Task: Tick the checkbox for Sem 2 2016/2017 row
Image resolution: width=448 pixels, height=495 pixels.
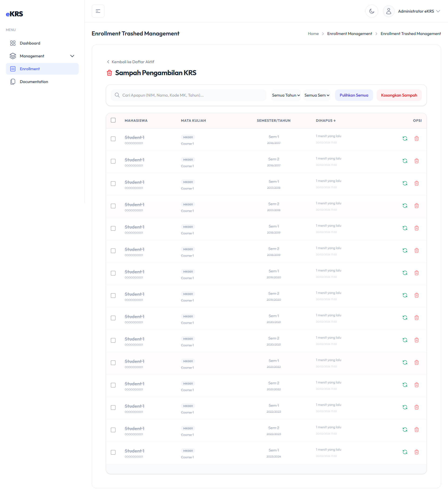Action: [113, 161]
